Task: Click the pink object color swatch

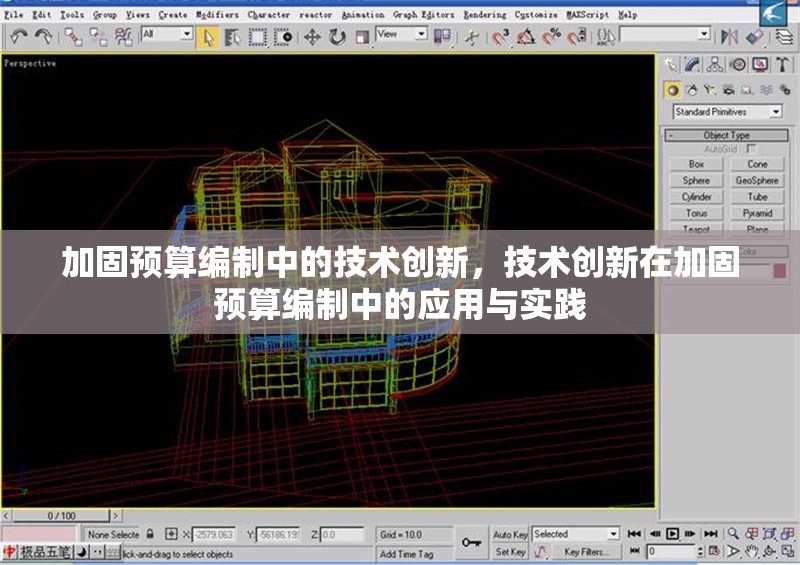Action: pos(779,270)
